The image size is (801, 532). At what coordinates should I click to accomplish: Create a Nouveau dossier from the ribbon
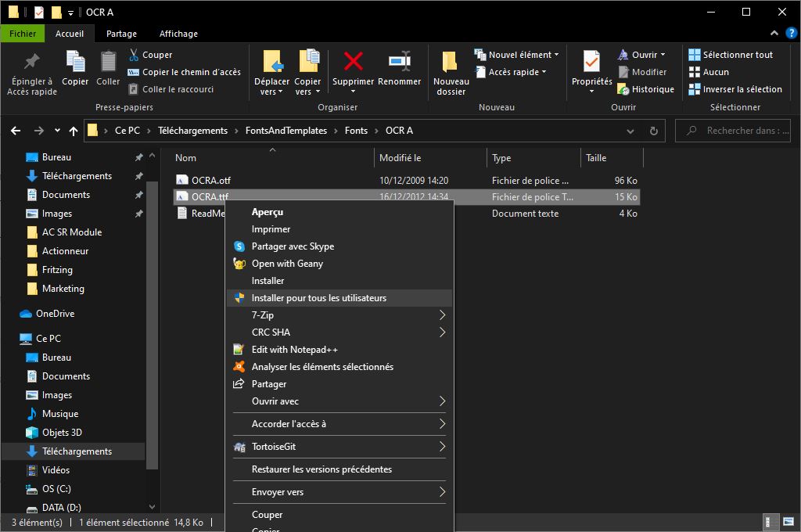pyautogui.click(x=451, y=73)
